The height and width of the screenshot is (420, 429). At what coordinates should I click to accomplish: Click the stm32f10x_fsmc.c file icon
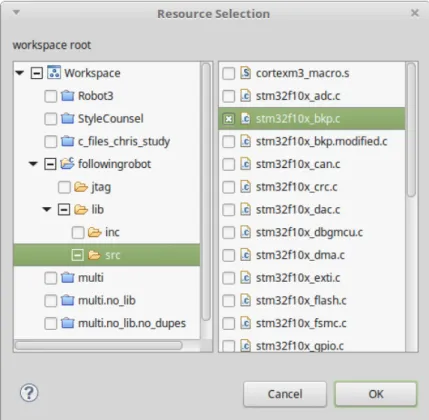246,323
